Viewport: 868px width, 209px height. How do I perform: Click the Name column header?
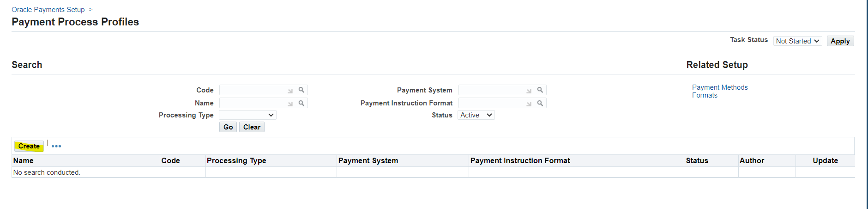[23, 160]
